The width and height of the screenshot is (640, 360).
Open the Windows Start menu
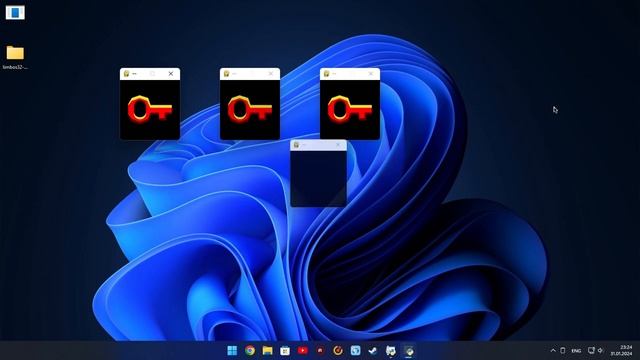click(232, 350)
